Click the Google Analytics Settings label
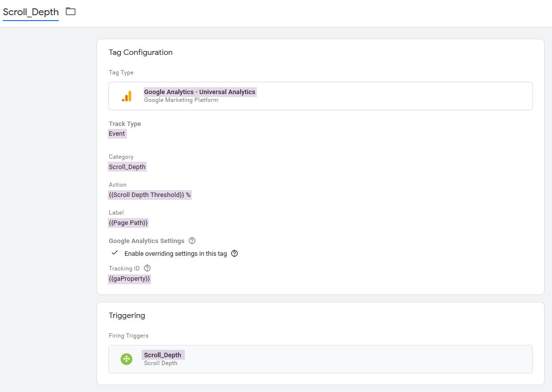 [147, 241]
